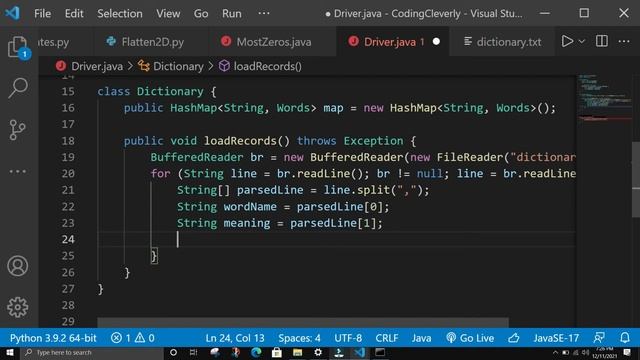Click line number 24 in gutter
Viewport: 640px width, 360px height.
(x=68, y=239)
